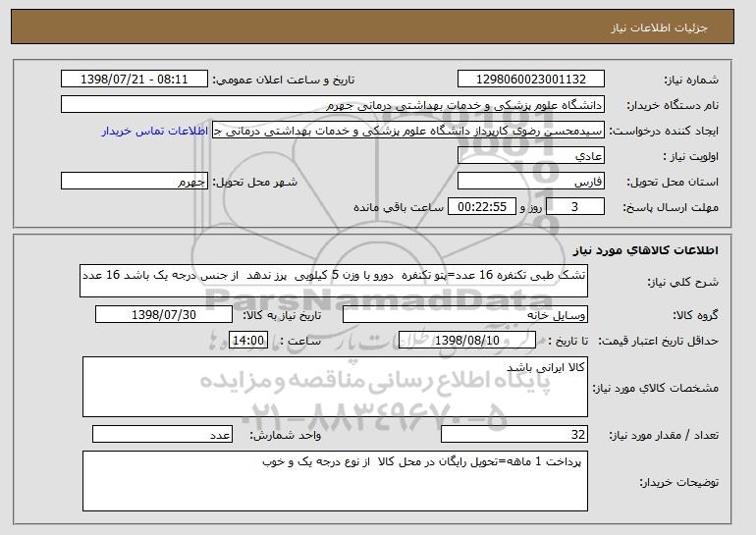Click request creator field سیدمحسن رضوی
The height and width of the screenshot is (535, 756).
pos(408,131)
